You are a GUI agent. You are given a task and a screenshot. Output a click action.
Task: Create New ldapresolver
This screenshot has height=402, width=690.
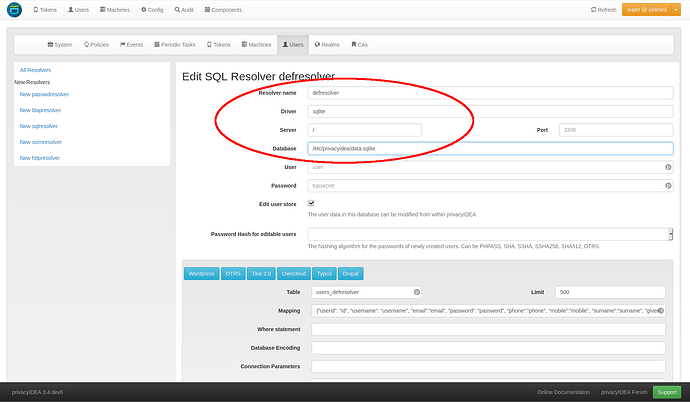40,110
